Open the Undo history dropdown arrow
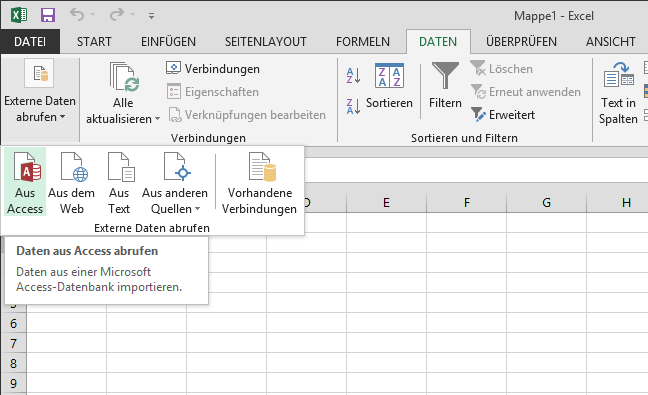 pyautogui.click(x=93, y=15)
